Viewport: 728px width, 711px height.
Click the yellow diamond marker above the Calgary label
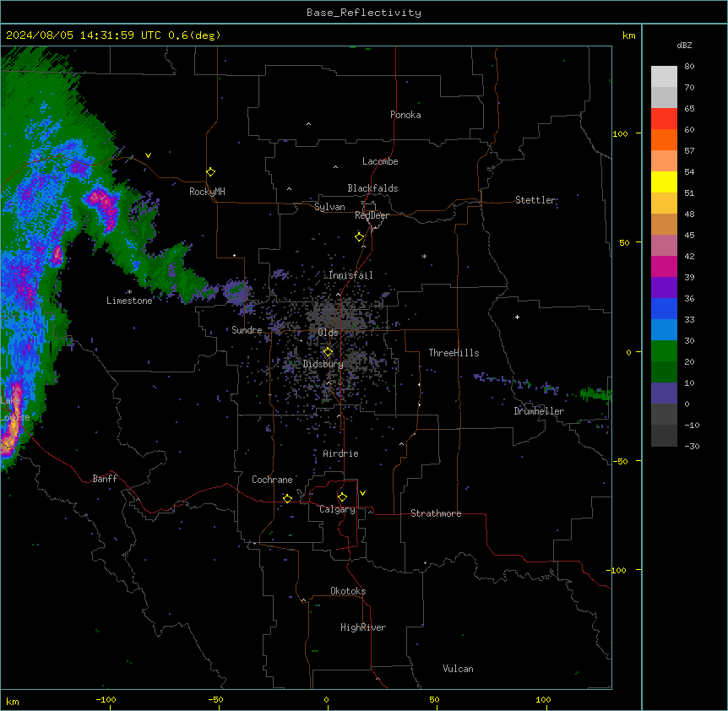coord(342,497)
